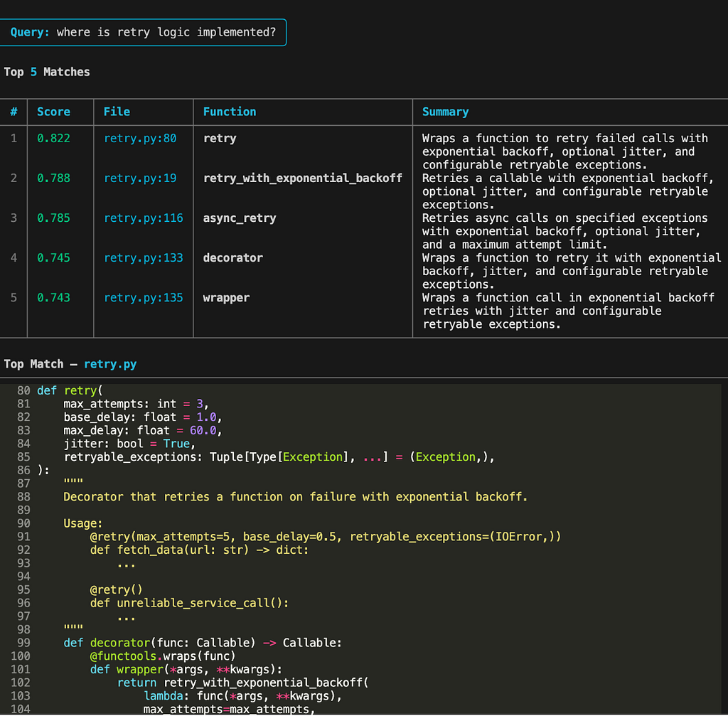728x716 pixels.
Task: Click 'def fetch_data(url: str) -> dict:' line
Action: coord(200,550)
